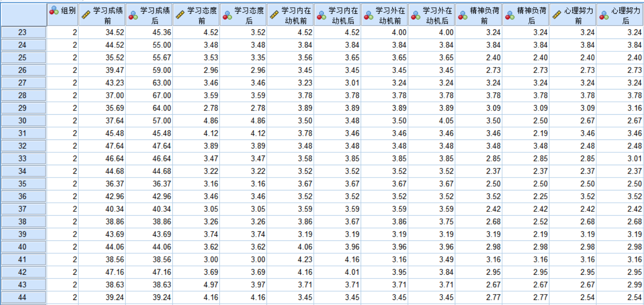Click 学习成绩后 cell 39.24 in row 44
This screenshot has height=305, width=644.
pyautogui.click(x=149, y=298)
